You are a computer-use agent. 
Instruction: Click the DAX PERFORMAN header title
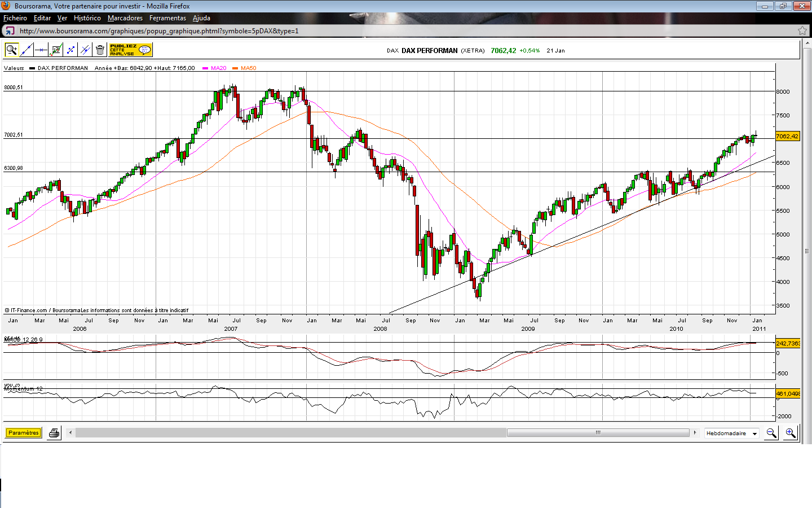coord(430,51)
